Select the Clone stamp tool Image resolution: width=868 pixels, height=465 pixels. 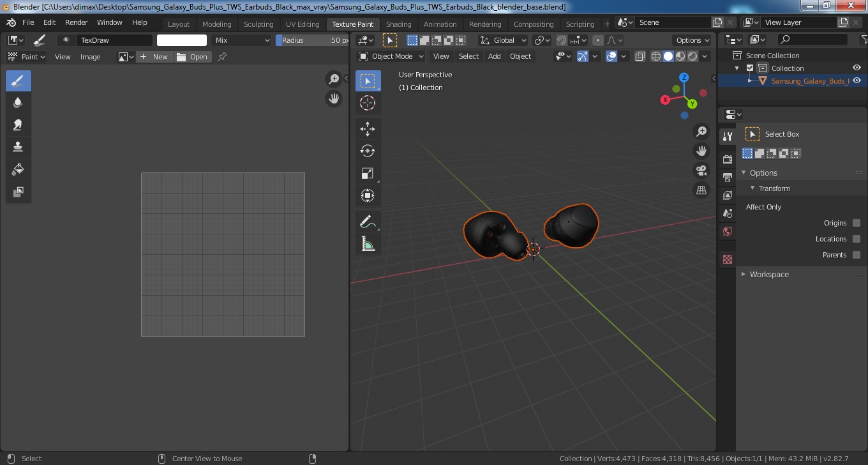18,147
